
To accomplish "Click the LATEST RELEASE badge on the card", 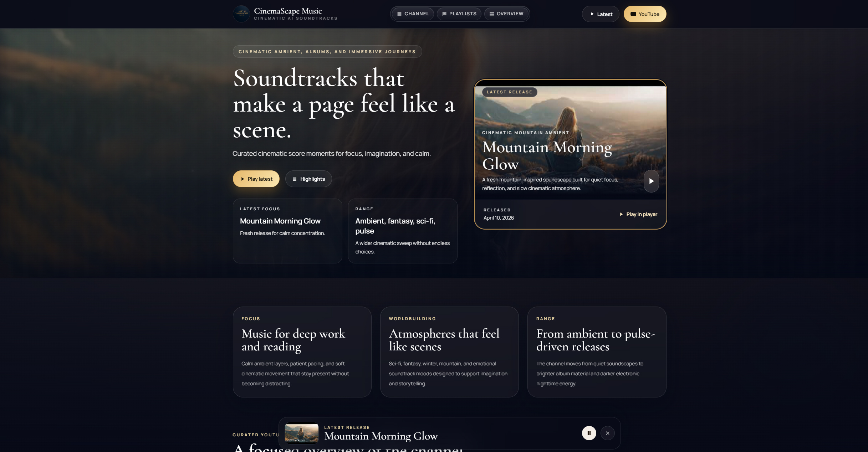I will point(509,92).
